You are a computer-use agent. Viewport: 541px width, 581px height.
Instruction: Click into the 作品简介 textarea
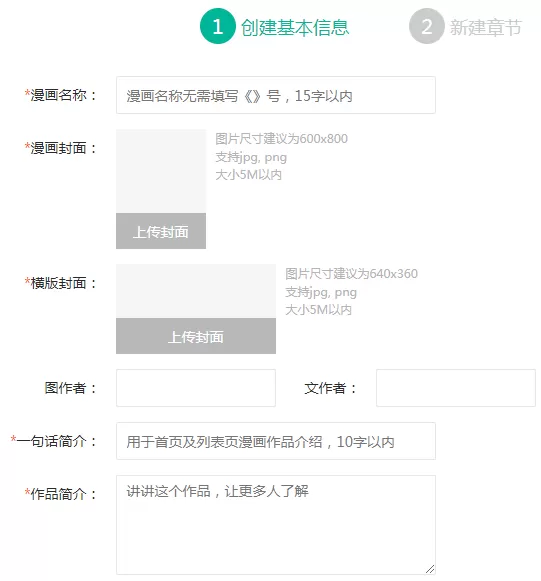click(276, 525)
